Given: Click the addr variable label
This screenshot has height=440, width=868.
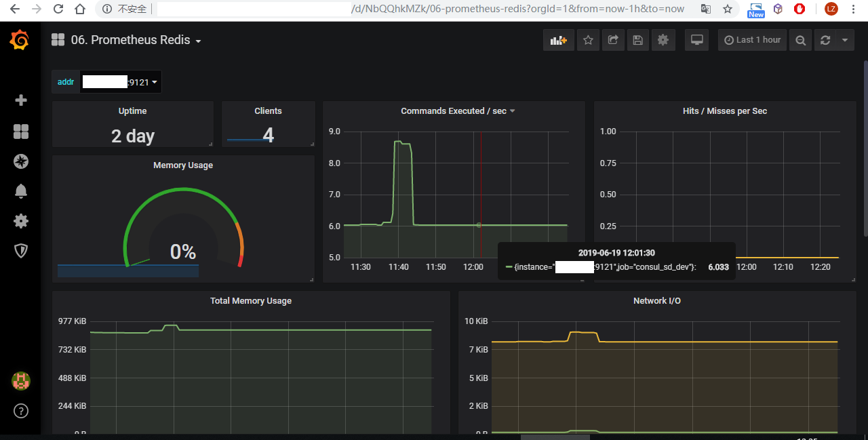Looking at the screenshot, I should 66,82.
